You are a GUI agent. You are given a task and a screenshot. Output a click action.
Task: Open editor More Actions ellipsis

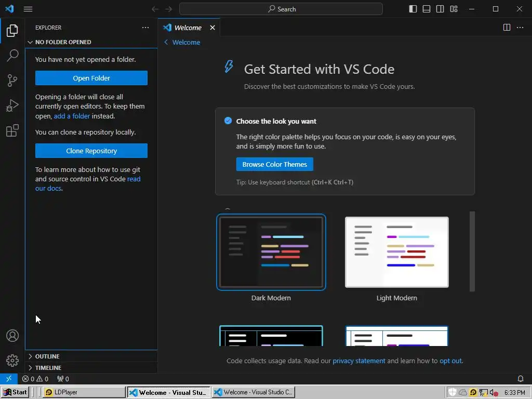tap(520, 28)
